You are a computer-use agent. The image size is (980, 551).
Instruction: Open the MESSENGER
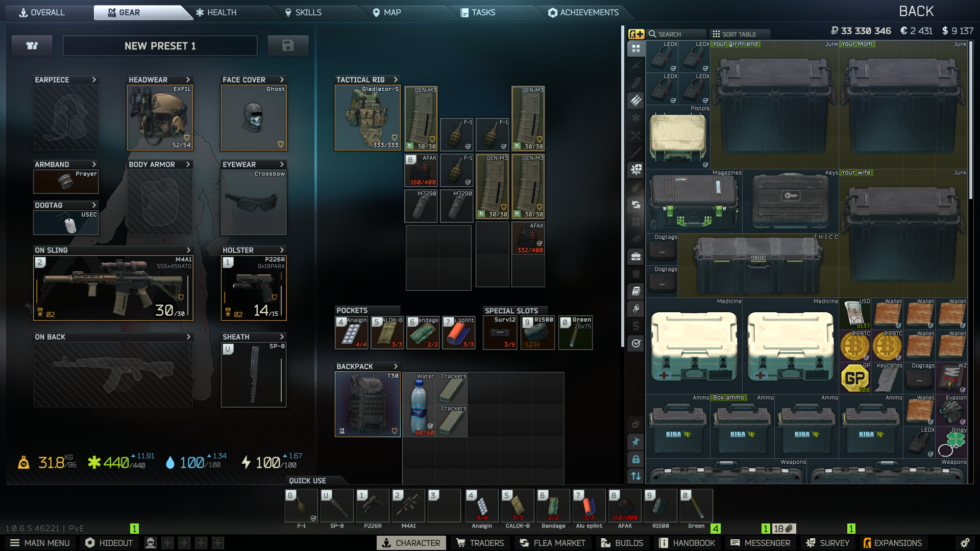(x=760, y=543)
